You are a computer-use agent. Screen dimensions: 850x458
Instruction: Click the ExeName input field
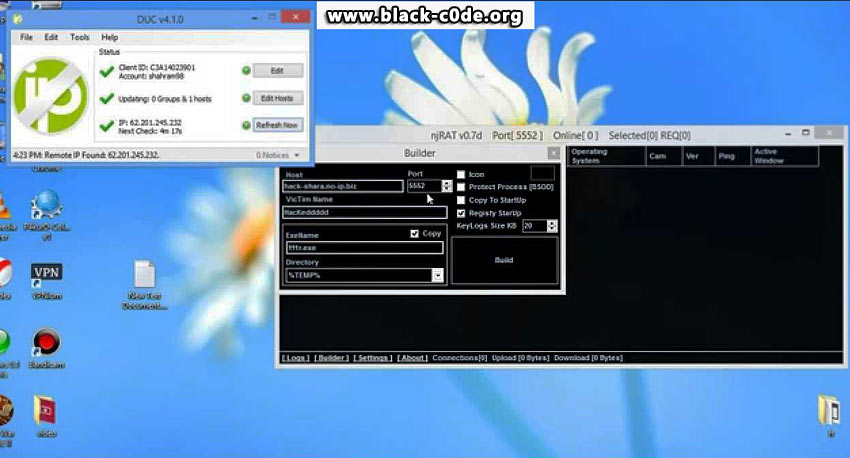pos(364,248)
